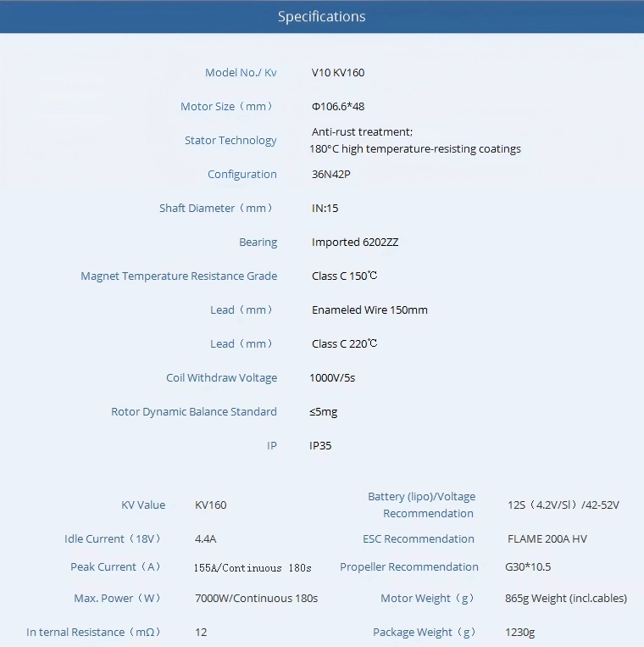This screenshot has height=647, width=644.
Task: Click the FLAME 200A HV recommendation
Action: 547,539
